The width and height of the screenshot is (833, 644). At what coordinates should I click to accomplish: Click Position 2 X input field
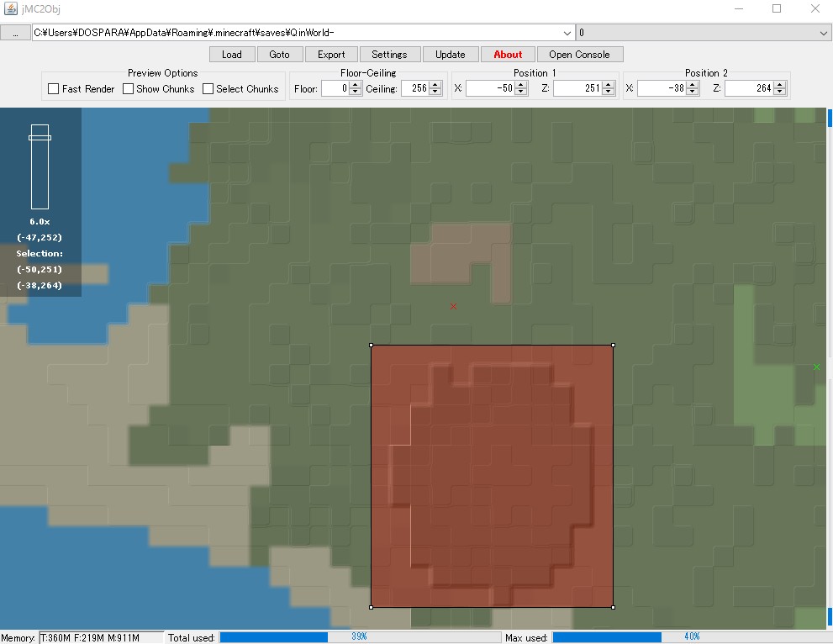pyautogui.click(x=662, y=88)
